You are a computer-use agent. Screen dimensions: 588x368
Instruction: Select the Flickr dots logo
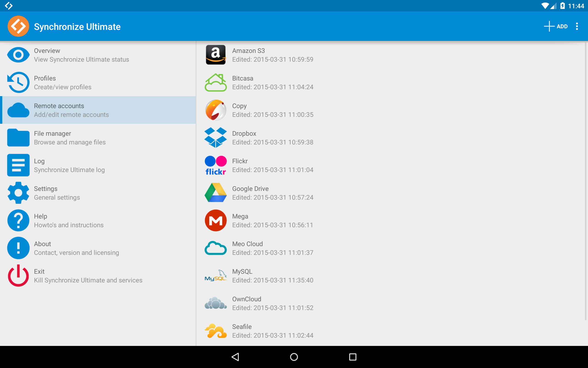pyautogui.click(x=215, y=165)
